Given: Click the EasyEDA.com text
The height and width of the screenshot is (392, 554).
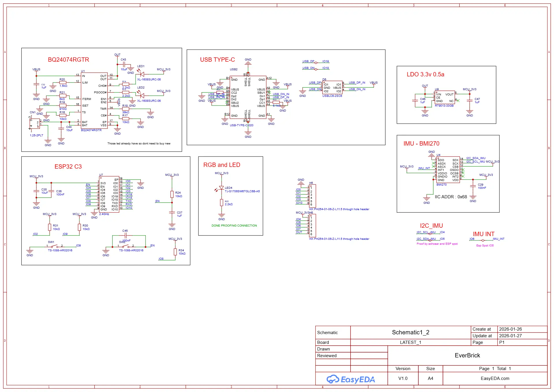Looking at the screenshot, I should point(495,378).
